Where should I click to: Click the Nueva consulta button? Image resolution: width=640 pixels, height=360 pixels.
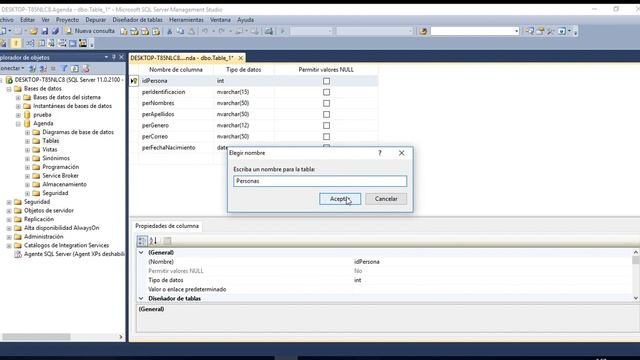tap(90, 31)
